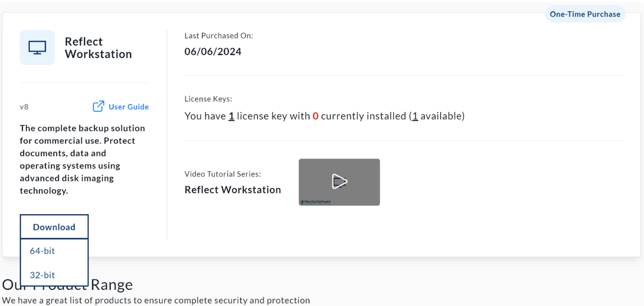644x306 pixels.
Task: Click the complete backup solution description
Action: coord(82,159)
